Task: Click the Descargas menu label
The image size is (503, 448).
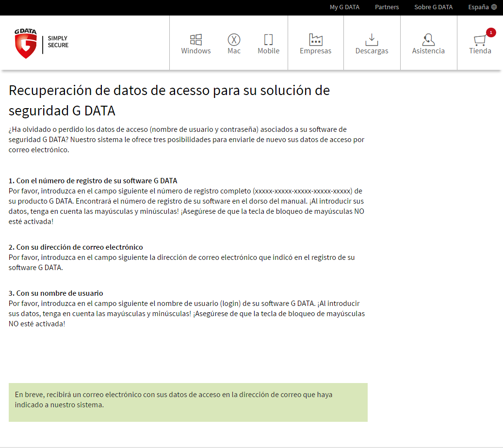Action: [x=372, y=51]
